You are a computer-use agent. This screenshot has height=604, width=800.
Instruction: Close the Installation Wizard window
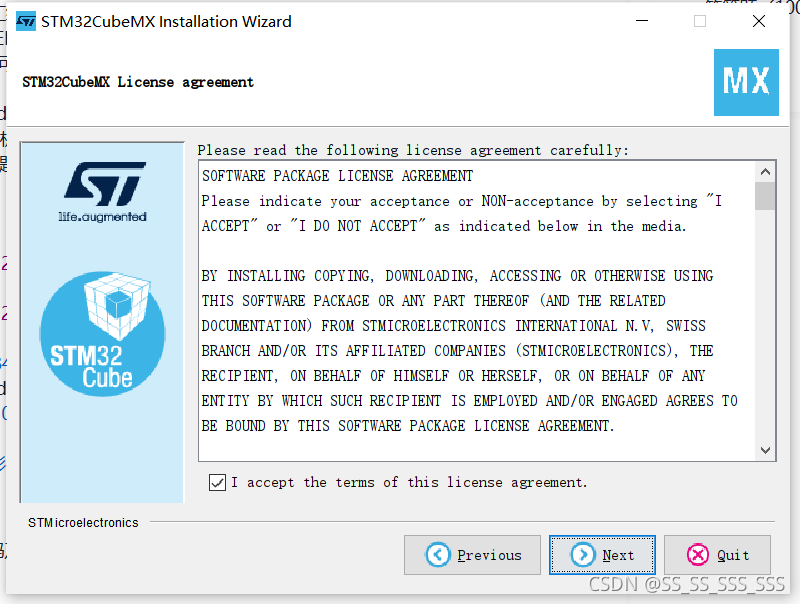click(759, 21)
